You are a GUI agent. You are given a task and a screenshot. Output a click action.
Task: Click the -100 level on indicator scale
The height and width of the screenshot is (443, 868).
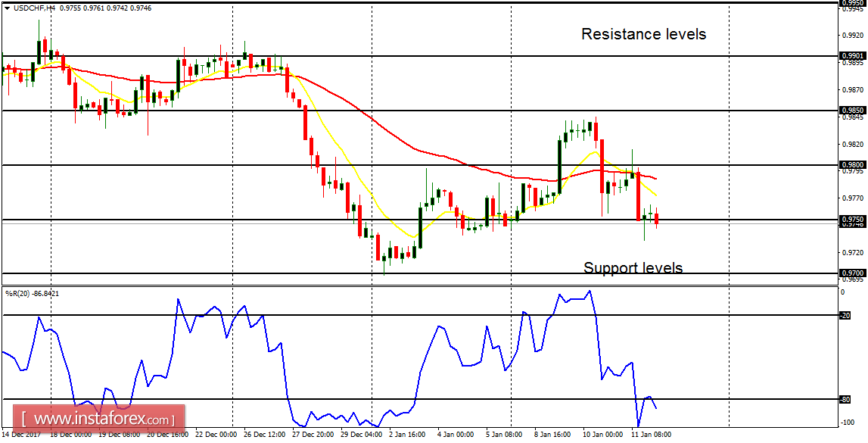[847, 423]
